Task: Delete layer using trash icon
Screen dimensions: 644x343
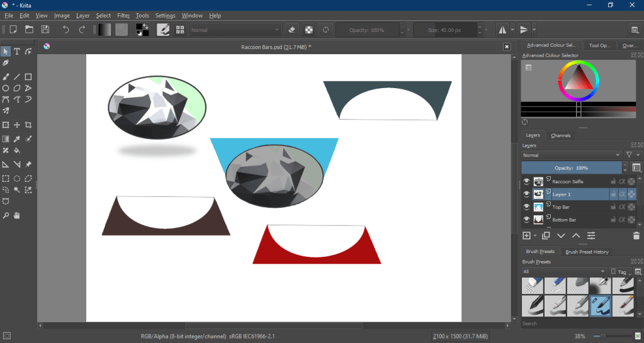Action: pyautogui.click(x=636, y=235)
